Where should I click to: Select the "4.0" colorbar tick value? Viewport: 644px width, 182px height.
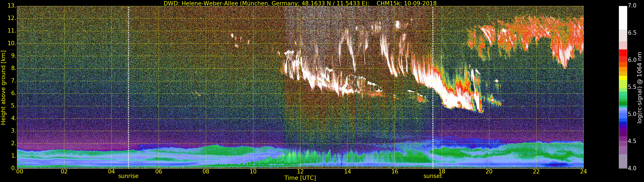pos(632,169)
